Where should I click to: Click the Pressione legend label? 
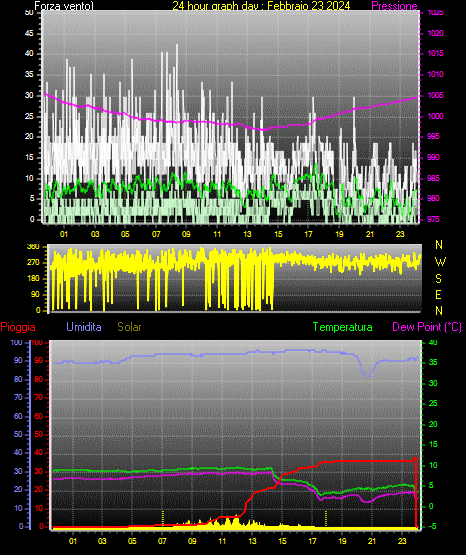[394, 6]
